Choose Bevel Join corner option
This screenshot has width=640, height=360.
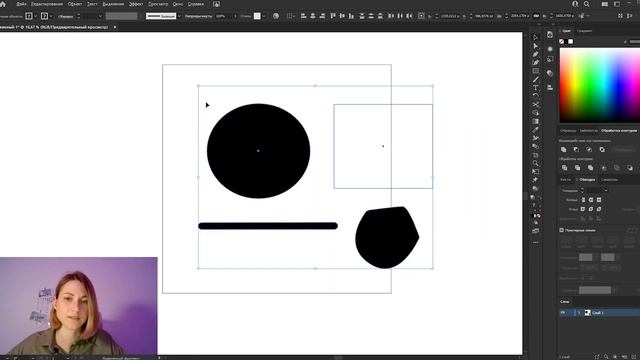[x=599, y=209]
